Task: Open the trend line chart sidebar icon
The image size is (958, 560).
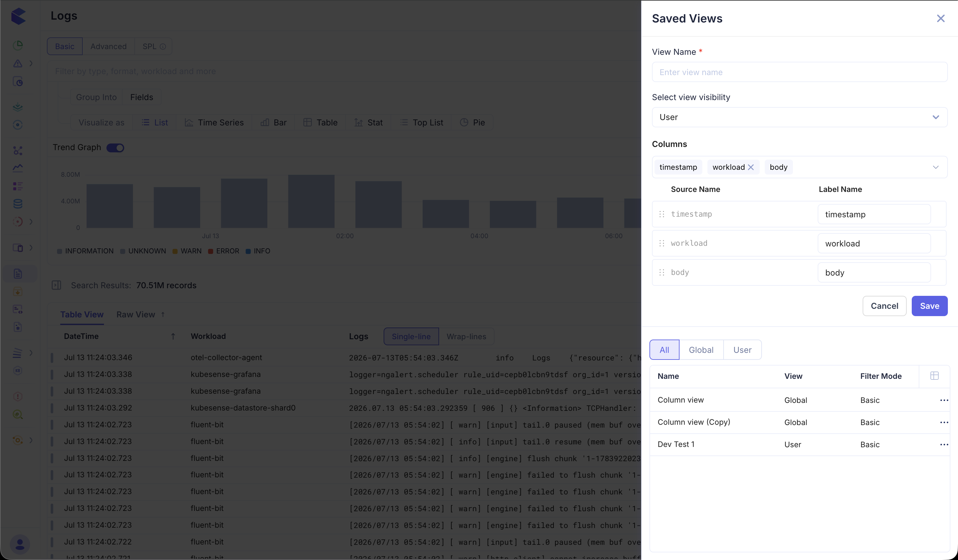Action: click(18, 168)
